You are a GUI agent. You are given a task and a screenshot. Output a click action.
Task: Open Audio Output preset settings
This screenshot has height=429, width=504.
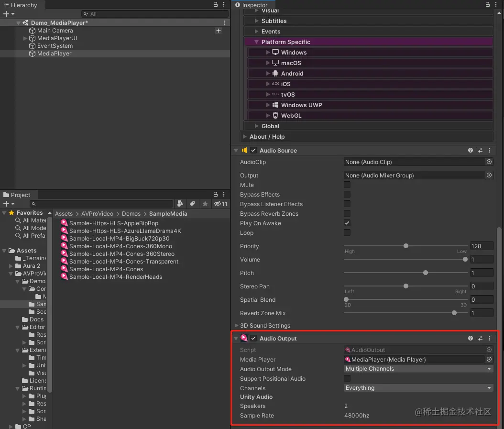click(480, 338)
